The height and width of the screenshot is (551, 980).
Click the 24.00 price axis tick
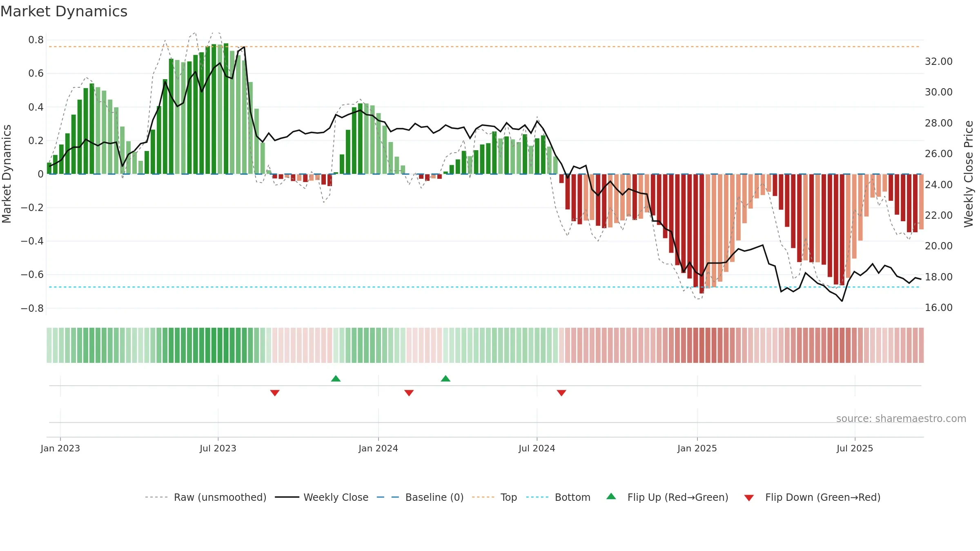939,185
